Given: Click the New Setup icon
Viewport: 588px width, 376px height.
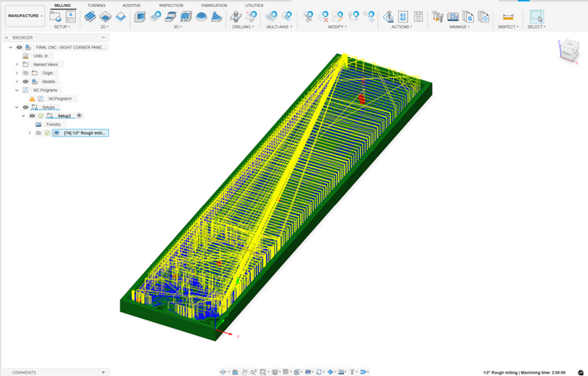Looking at the screenshot, I should pos(55,16).
